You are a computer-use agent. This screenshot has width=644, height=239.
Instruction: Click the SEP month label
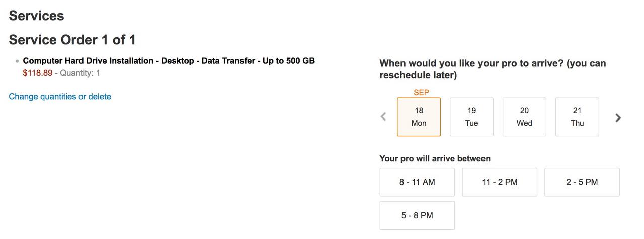pyautogui.click(x=421, y=93)
